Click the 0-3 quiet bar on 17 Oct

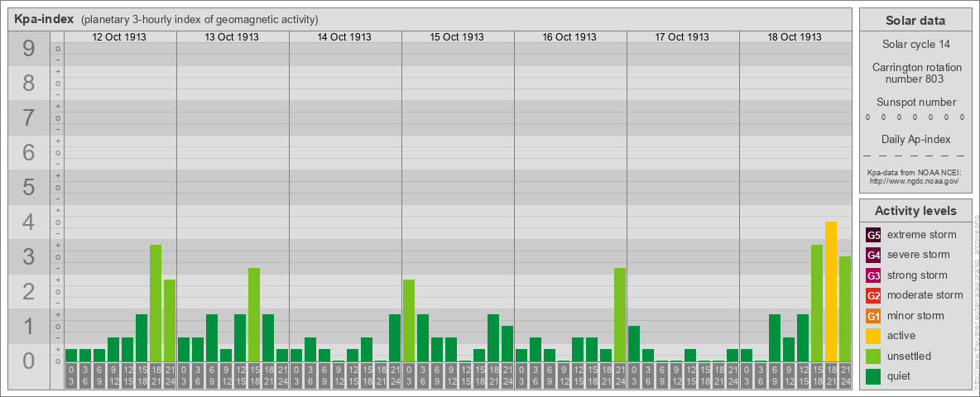tap(634, 343)
